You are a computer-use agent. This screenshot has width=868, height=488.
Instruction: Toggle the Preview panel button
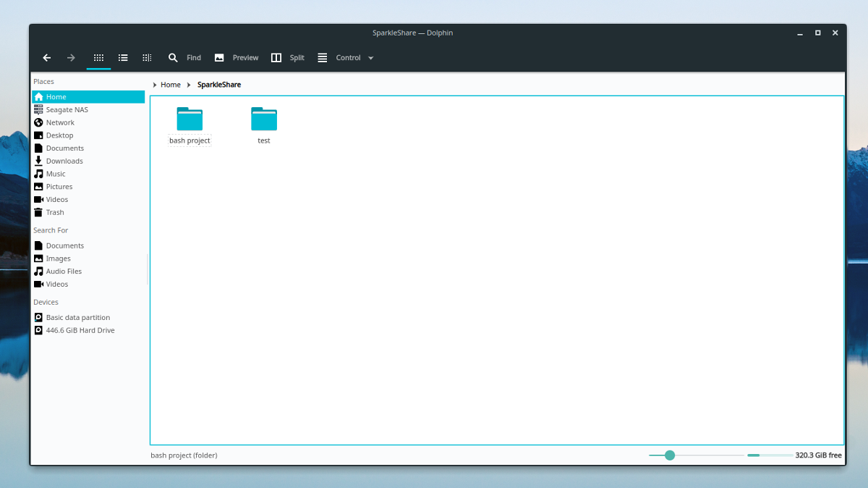pyautogui.click(x=237, y=58)
